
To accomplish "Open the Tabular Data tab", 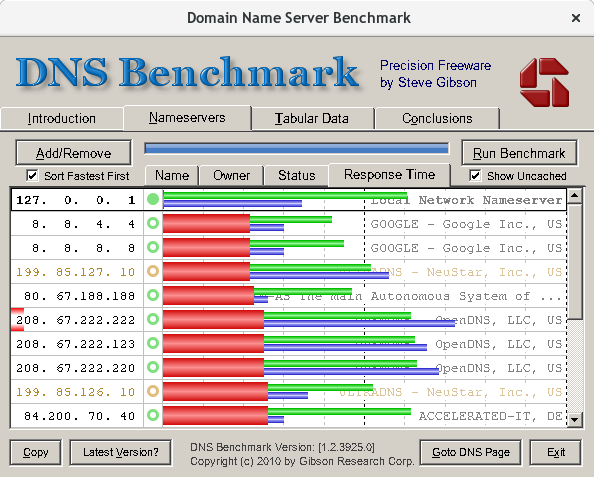I will [x=312, y=119].
